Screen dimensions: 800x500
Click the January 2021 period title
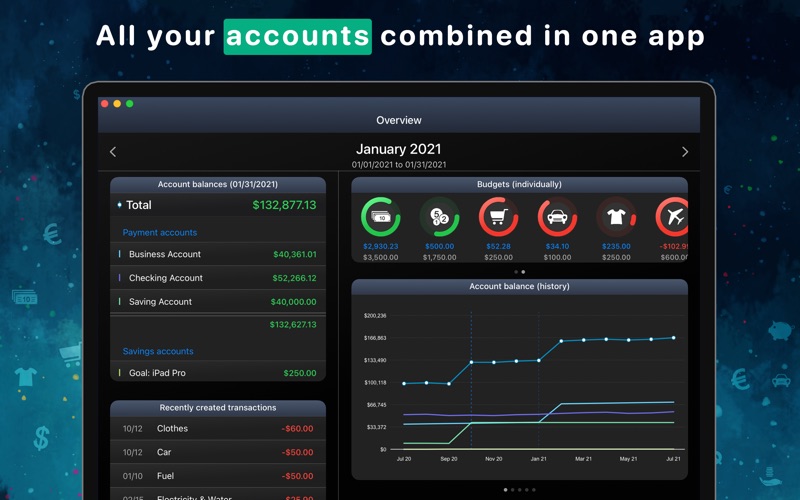pos(398,149)
